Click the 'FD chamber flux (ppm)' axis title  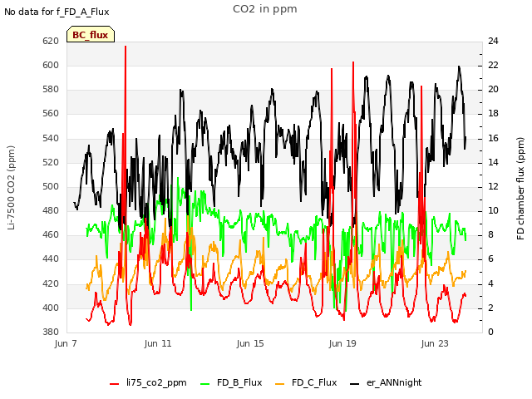click(520, 189)
